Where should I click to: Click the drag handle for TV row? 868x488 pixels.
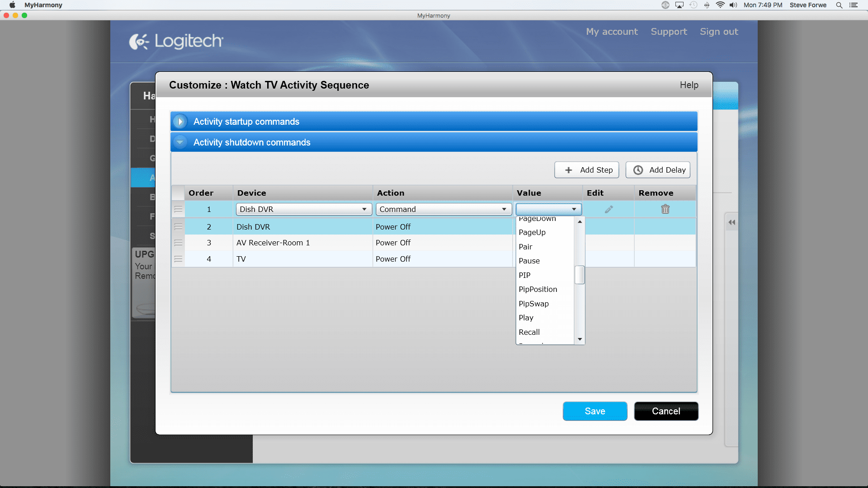click(x=178, y=259)
